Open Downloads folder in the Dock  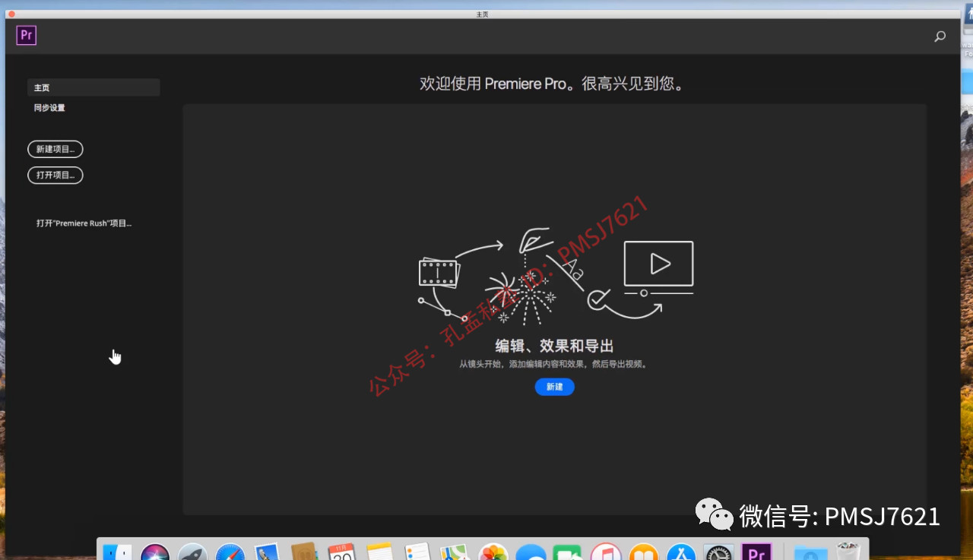pos(810,552)
